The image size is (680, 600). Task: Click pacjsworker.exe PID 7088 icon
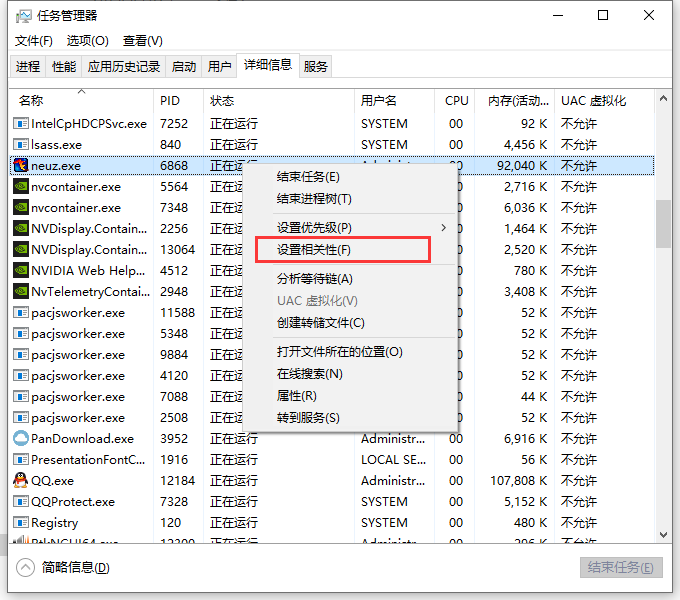coord(20,396)
